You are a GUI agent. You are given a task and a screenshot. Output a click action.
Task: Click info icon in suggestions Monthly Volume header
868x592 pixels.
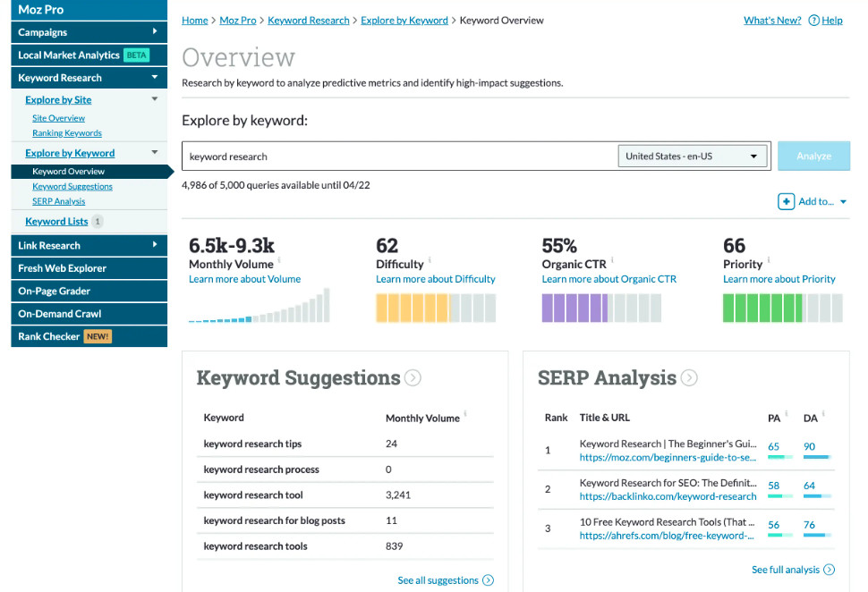coord(465,413)
